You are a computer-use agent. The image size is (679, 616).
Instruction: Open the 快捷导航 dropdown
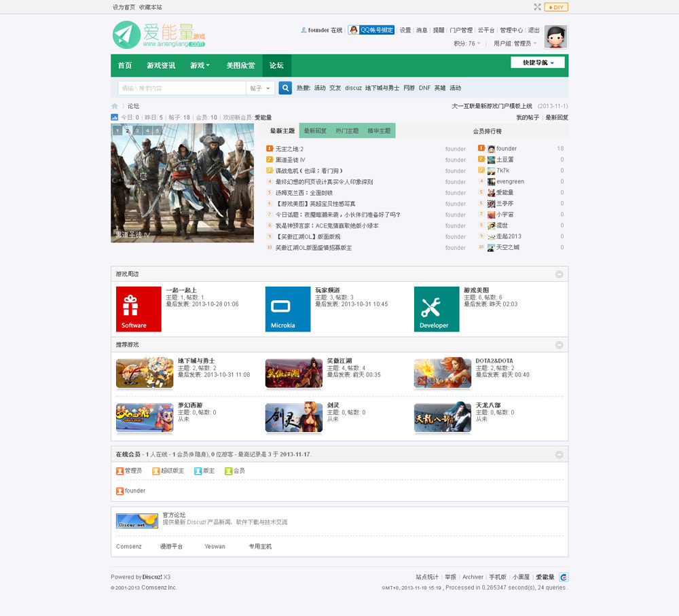tap(537, 62)
